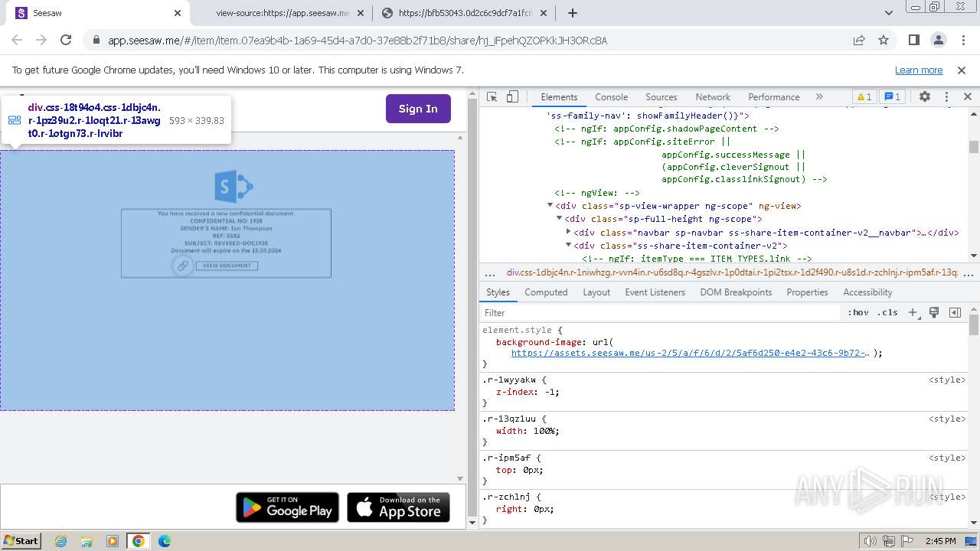
Task: Collapse the ss-share-item-container-v2 div node
Action: tap(569, 246)
